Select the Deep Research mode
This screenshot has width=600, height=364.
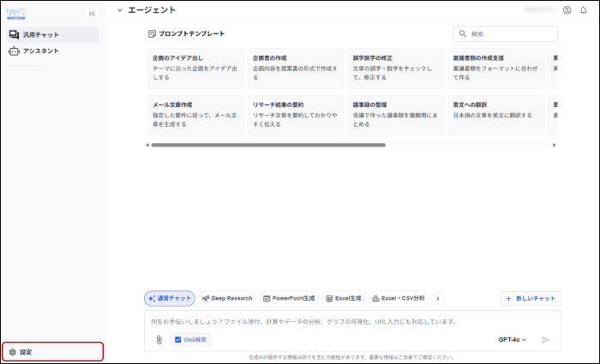227,299
